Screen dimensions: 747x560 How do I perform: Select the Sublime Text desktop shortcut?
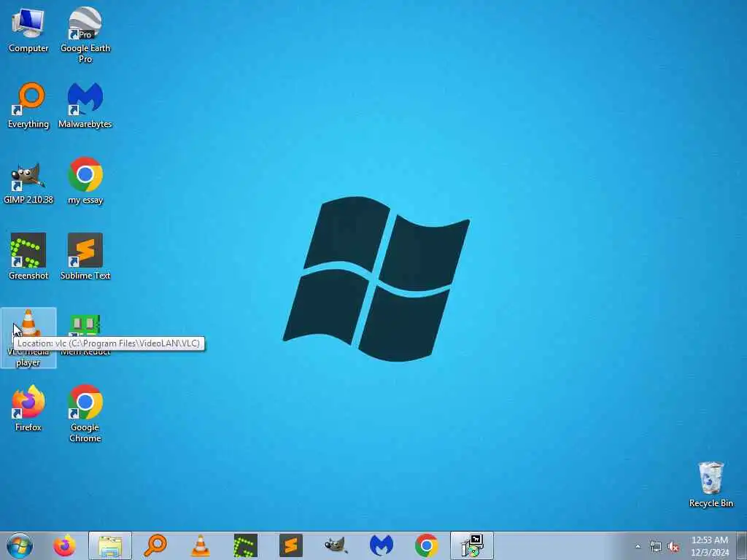click(x=85, y=257)
